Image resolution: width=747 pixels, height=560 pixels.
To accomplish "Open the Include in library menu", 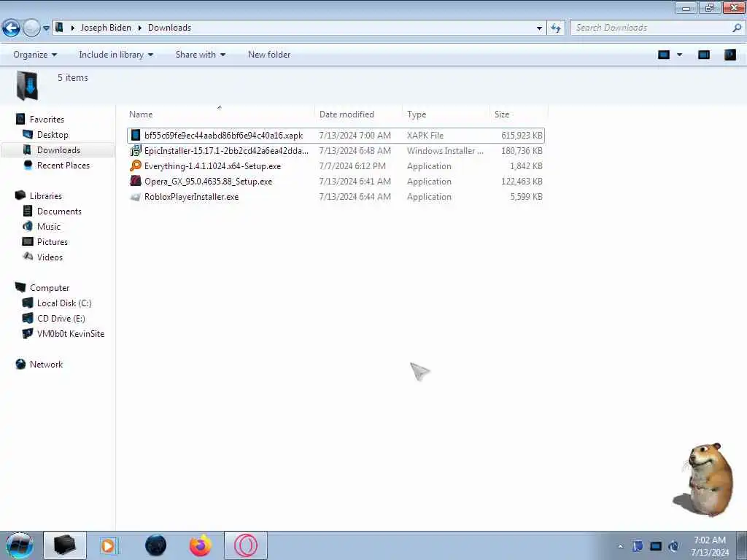I will [116, 55].
